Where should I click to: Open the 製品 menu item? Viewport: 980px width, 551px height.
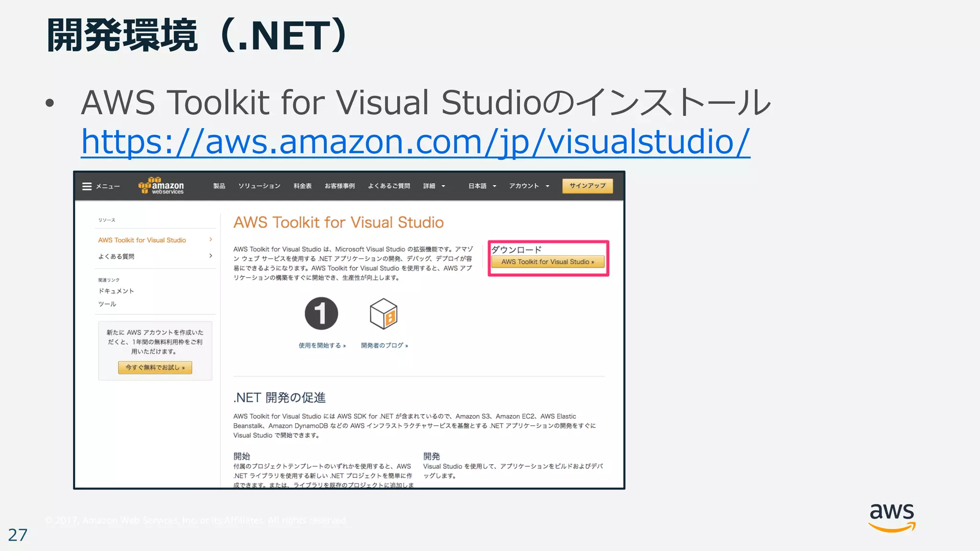(219, 186)
